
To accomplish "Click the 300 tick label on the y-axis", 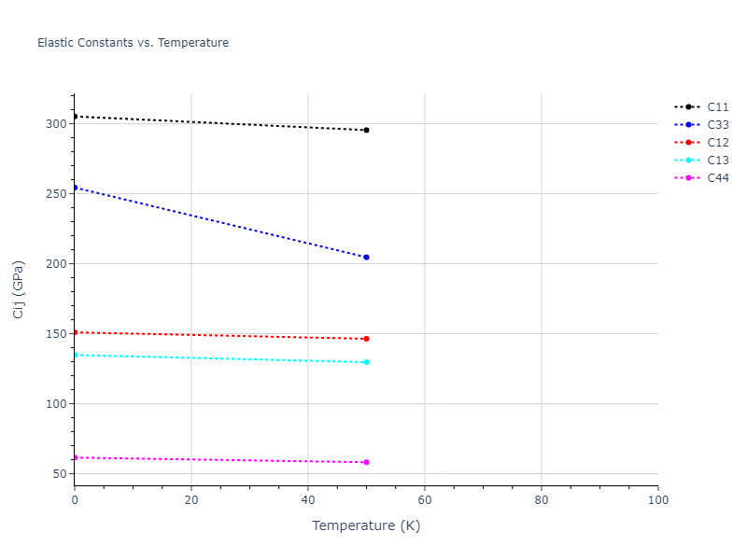I will click(x=56, y=124).
